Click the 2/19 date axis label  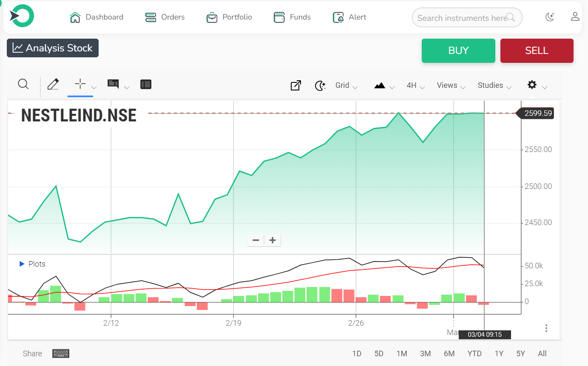coord(233,323)
